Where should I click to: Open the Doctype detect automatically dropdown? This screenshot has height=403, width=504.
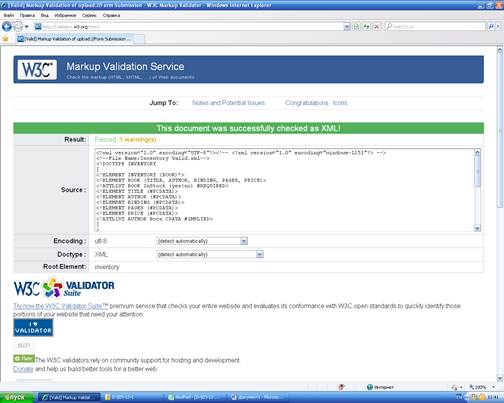point(210,254)
